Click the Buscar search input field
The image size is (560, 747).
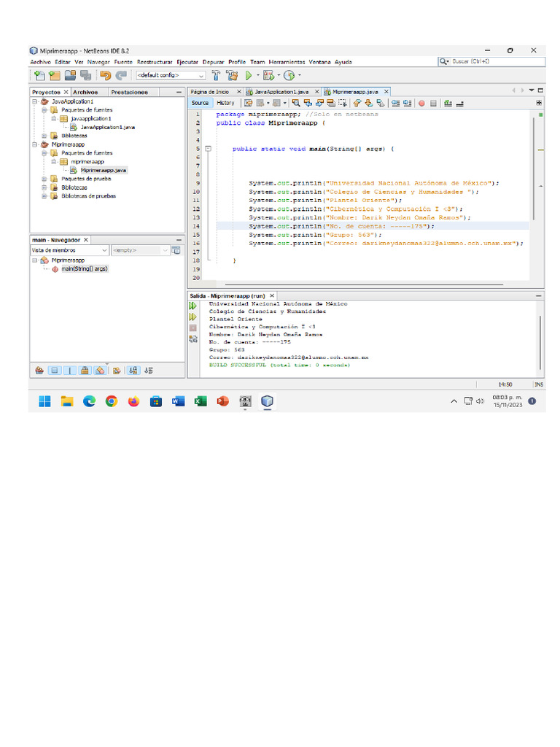pos(497,61)
